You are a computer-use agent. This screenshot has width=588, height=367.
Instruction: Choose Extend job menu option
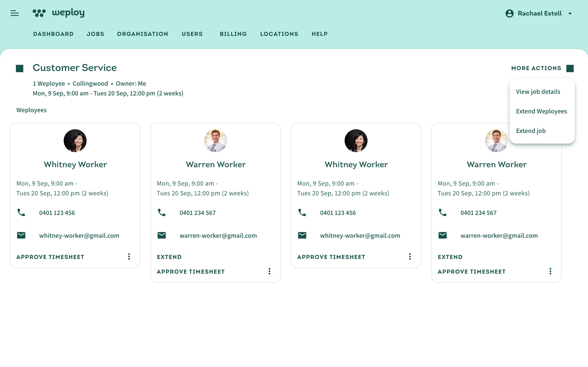[x=531, y=131]
